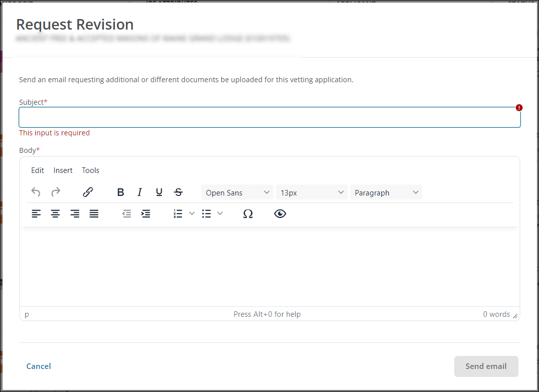Click into the Subject input field
This screenshot has height=392, width=539.
click(270, 118)
